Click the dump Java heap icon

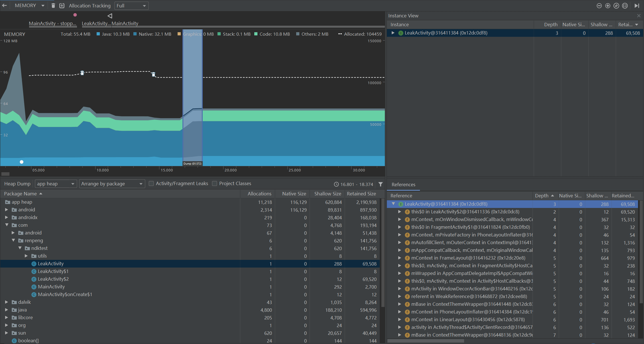click(62, 5)
